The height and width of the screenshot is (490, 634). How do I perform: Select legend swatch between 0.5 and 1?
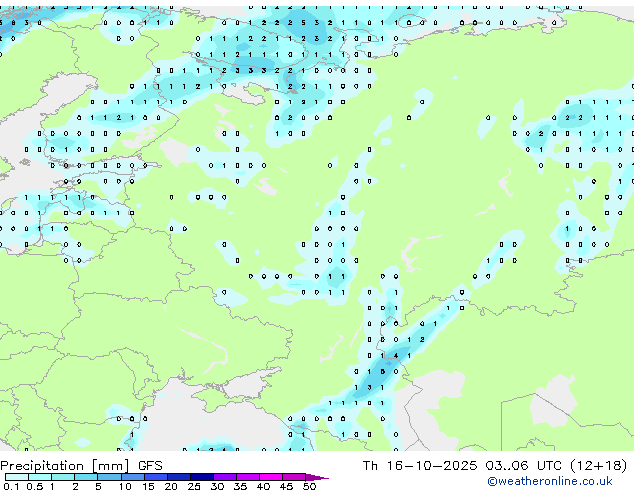point(40,477)
